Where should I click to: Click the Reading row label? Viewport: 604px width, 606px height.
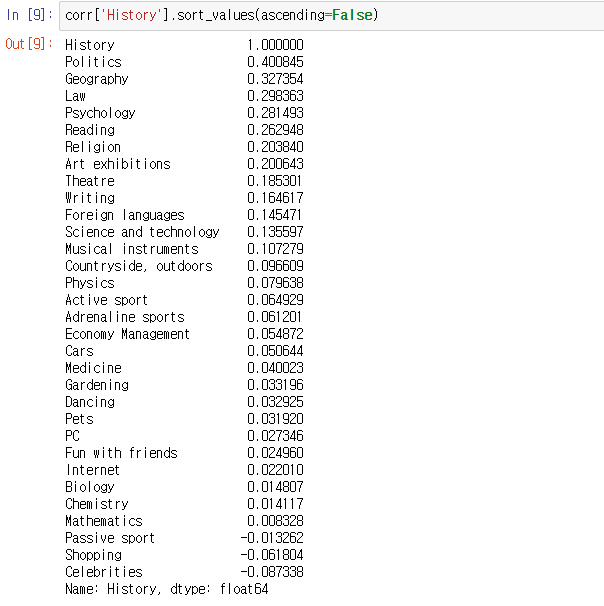point(90,130)
